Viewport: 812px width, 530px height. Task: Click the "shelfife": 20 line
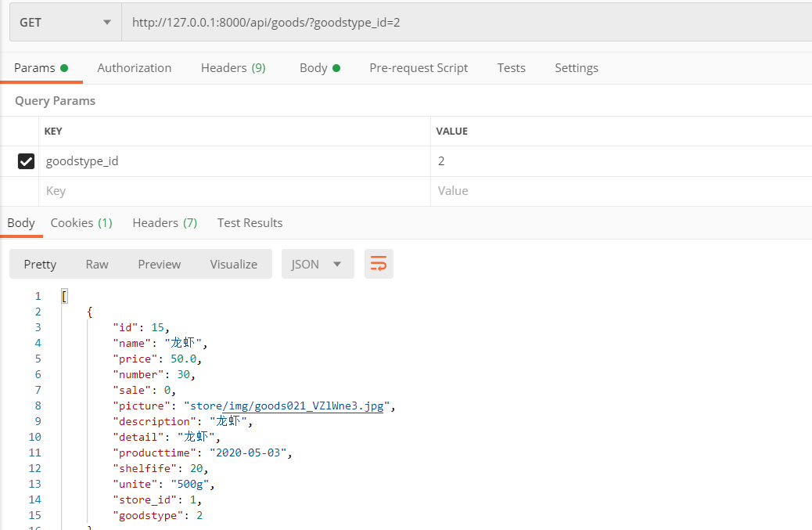click(x=160, y=468)
